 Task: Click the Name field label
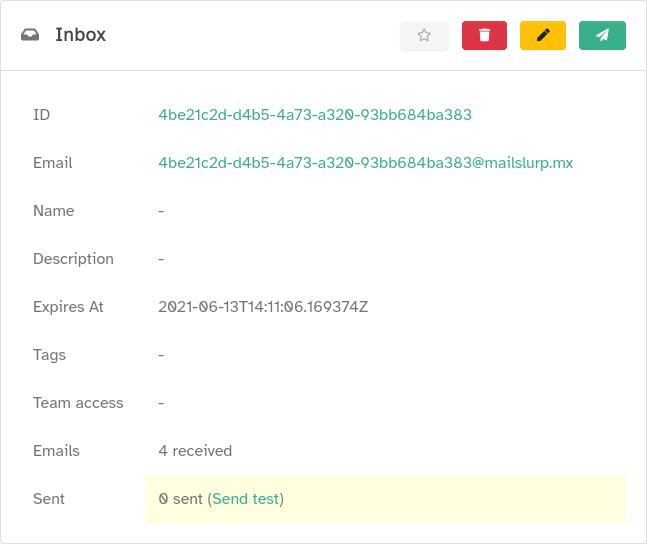click(x=54, y=211)
